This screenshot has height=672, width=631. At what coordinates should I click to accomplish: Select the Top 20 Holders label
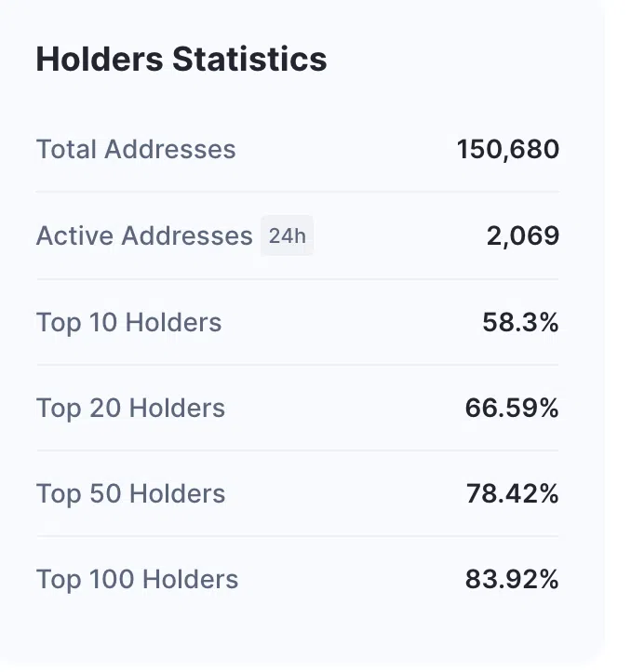coord(130,408)
